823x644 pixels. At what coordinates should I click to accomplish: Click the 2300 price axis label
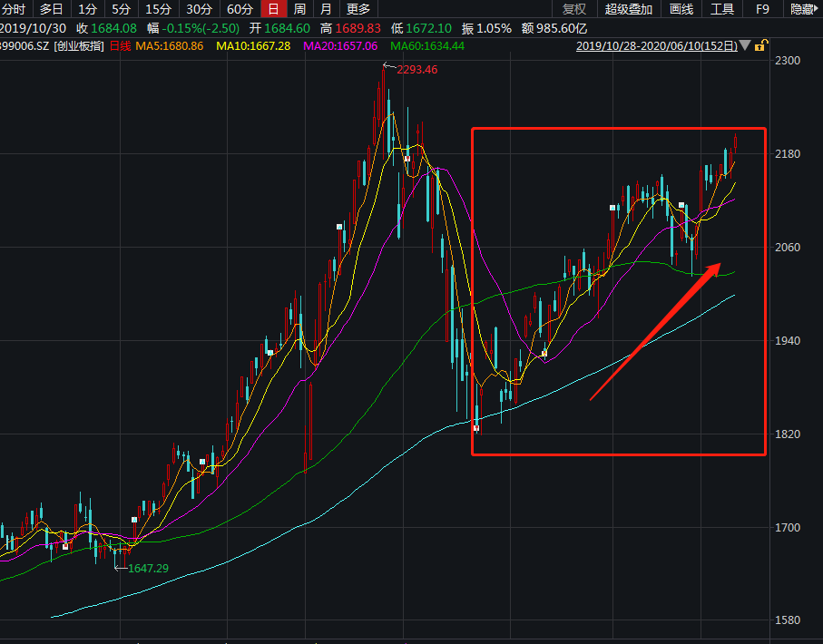[x=788, y=61]
